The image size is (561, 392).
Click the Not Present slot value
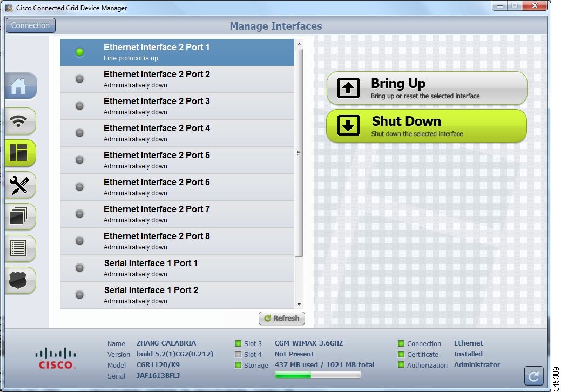(x=294, y=354)
